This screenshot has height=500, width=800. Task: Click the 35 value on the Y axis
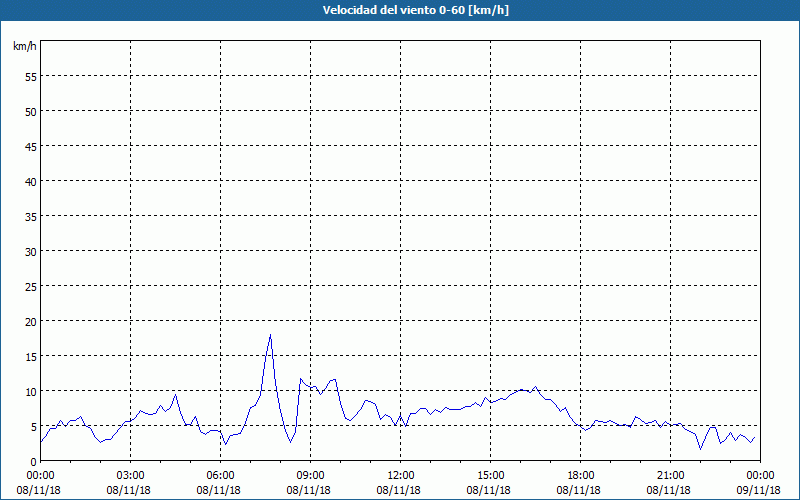(31, 216)
